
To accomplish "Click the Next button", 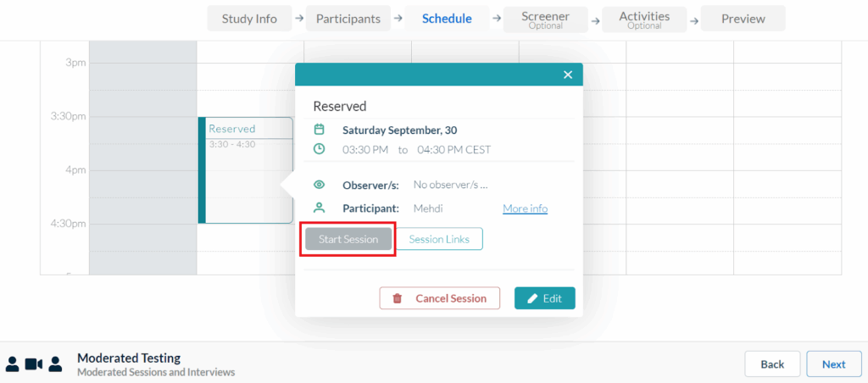I will (x=833, y=364).
